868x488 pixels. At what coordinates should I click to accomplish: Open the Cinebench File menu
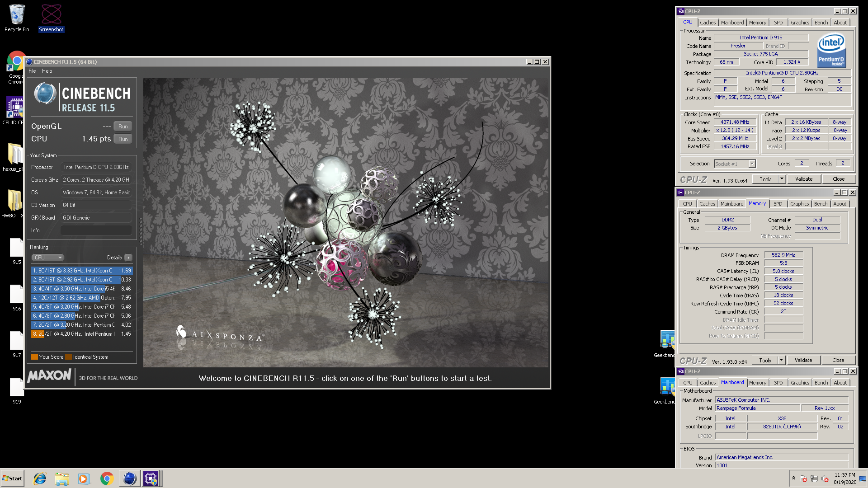tap(32, 71)
